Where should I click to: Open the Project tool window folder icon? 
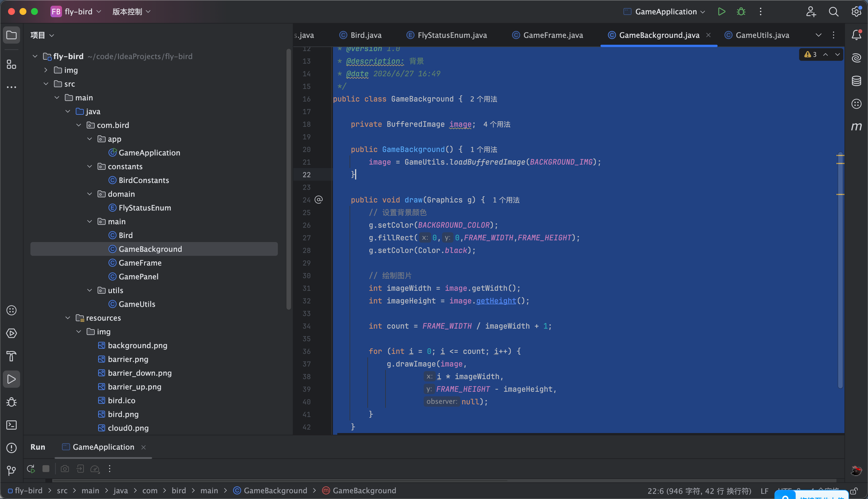pyautogui.click(x=11, y=35)
